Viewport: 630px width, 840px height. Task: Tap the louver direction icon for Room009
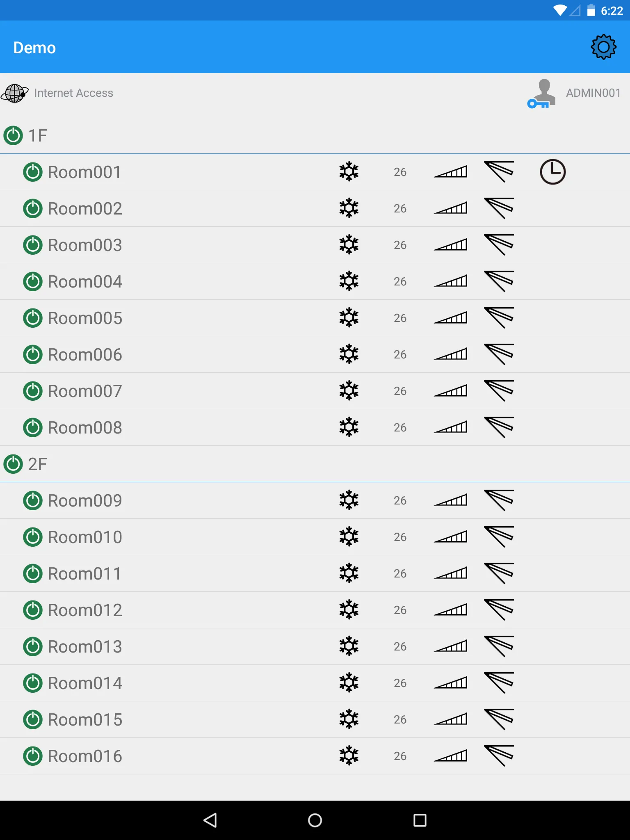pos(499,500)
